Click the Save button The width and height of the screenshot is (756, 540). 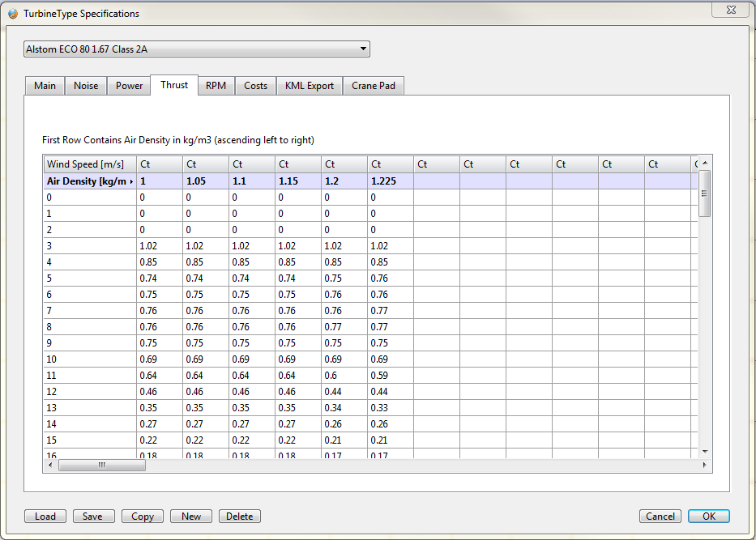[93, 517]
